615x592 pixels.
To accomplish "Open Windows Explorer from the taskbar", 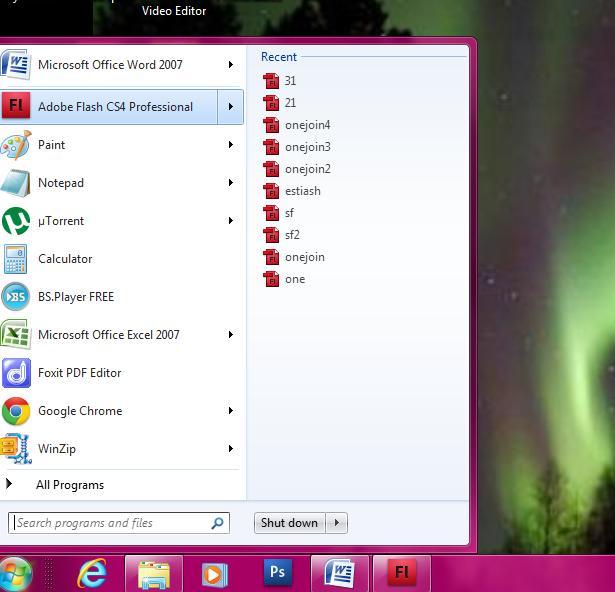I will click(154, 574).
